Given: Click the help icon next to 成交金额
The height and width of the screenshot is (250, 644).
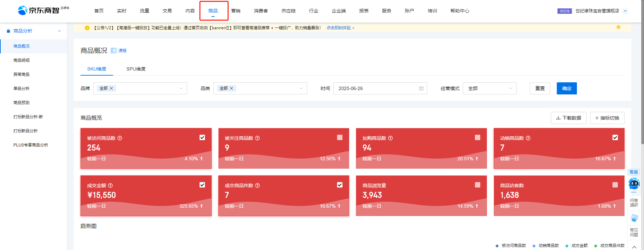Looking at the screenshot, I should point(110,185).
